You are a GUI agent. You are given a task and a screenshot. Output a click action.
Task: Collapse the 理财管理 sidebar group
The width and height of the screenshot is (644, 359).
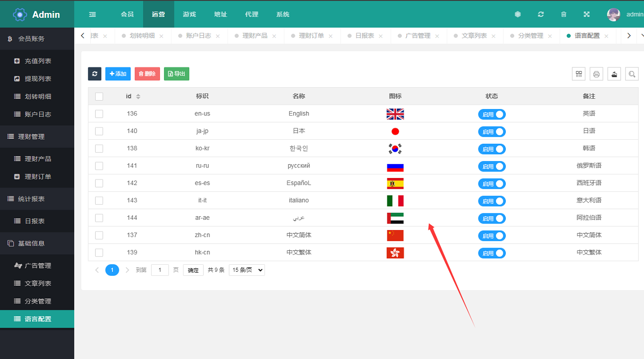(37, 136)
